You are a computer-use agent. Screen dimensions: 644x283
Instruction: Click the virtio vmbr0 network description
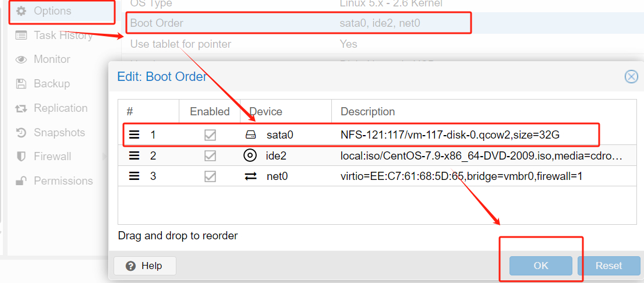coord(462,176)
